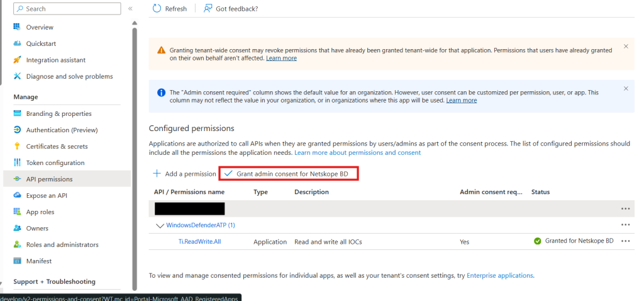Click the Manifest icon
644x301 pixels.
pos(17,261)
